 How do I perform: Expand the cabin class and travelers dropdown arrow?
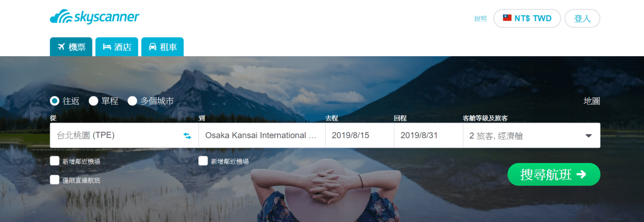click(589, 136)
